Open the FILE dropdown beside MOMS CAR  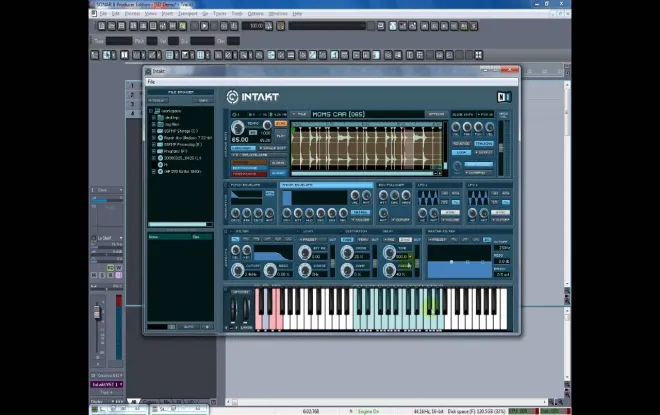click(301, 114)
